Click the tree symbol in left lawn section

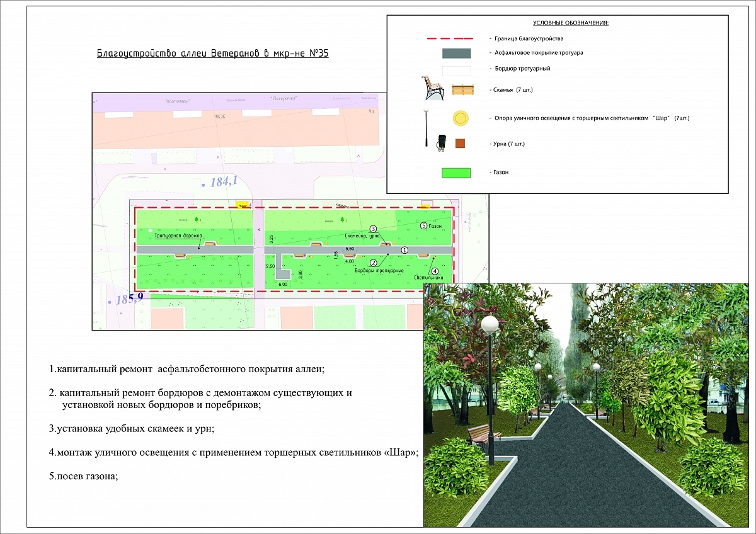pyautogui.click(x=197, y=219)
